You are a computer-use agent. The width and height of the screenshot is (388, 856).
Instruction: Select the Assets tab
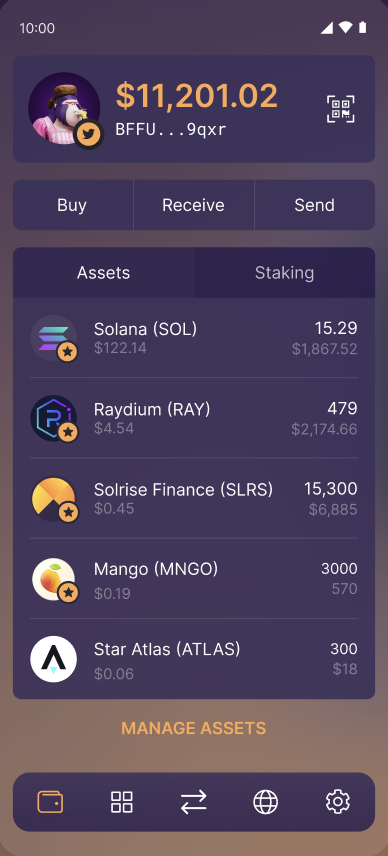pos(104,272)
